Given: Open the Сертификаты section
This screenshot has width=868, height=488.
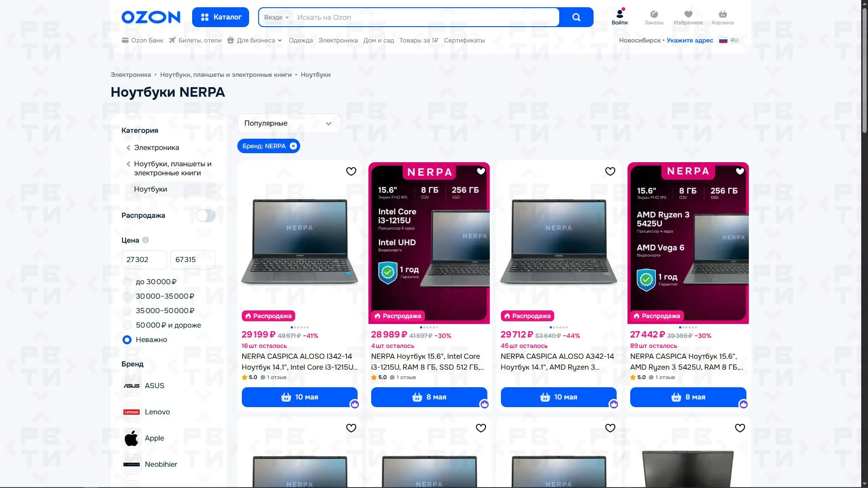Looking at the screenshot, I should (464, 40).
